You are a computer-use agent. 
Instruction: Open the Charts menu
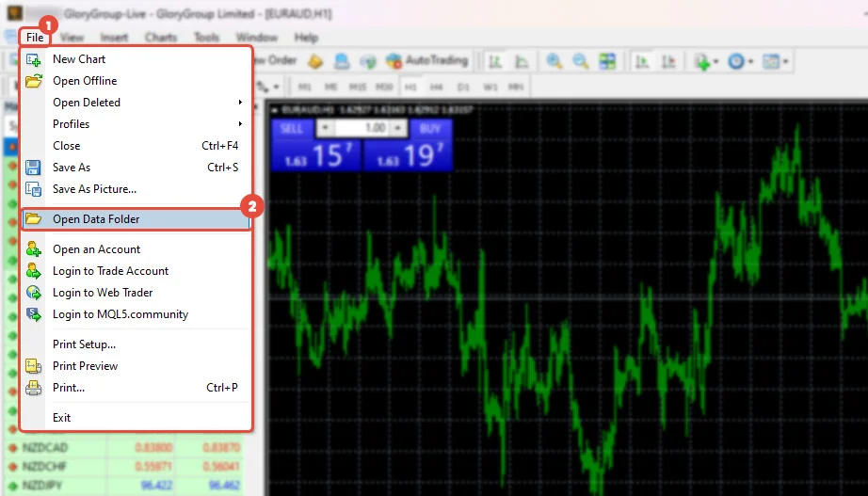161,38
